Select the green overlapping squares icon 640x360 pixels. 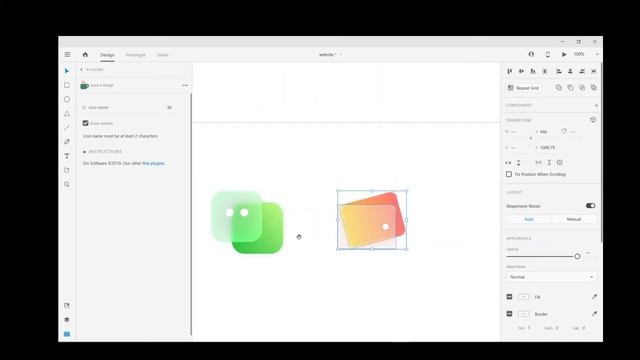(x=247, y=222)
